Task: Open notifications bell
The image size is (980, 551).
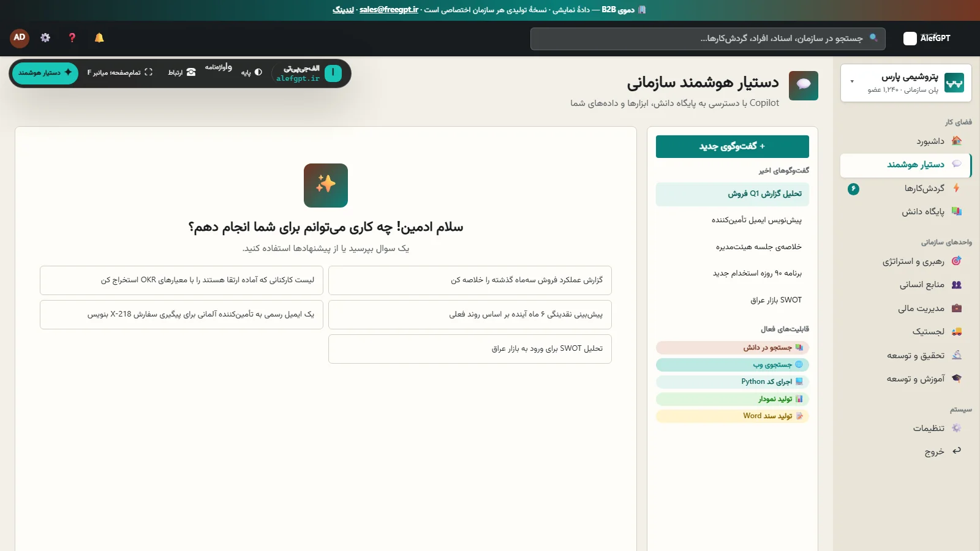Action: [x=99, y=38]
